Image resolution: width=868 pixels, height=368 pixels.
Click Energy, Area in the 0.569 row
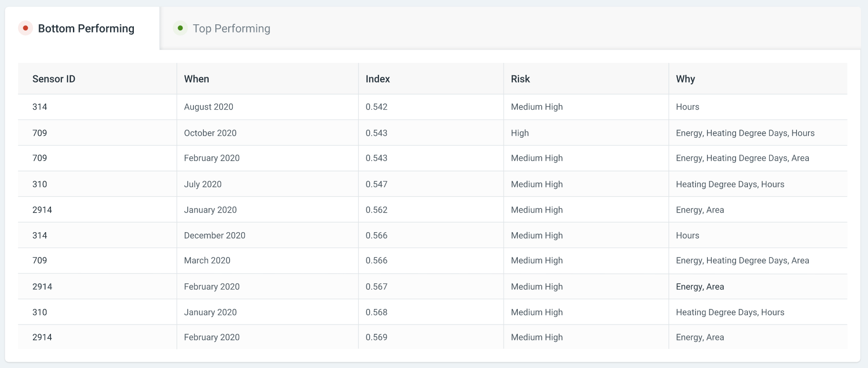[700, 337]
